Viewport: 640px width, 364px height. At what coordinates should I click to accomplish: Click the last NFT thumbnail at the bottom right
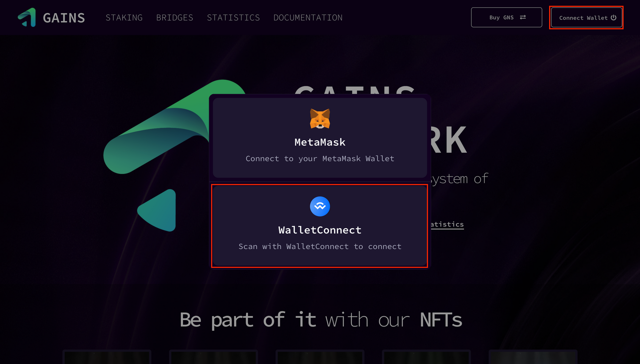[x=533, y=357]
